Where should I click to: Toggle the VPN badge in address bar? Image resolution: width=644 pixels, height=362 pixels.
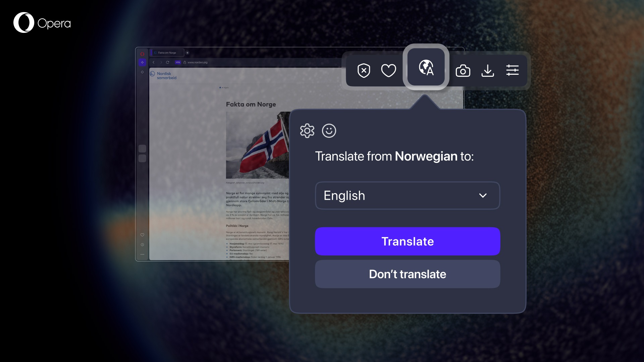pos(178,62)
